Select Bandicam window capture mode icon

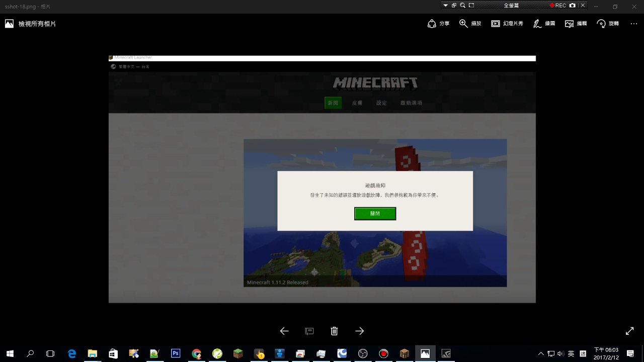tap(454, 5)
